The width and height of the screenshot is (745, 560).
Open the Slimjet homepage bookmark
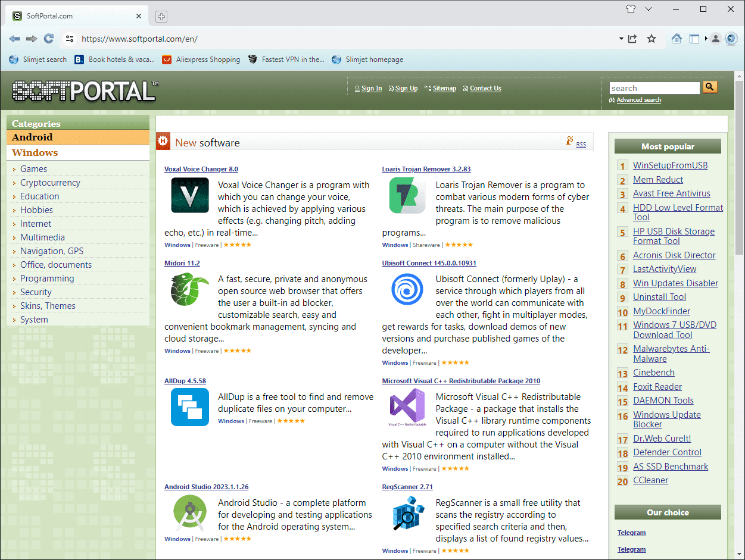tap(367, 60)
